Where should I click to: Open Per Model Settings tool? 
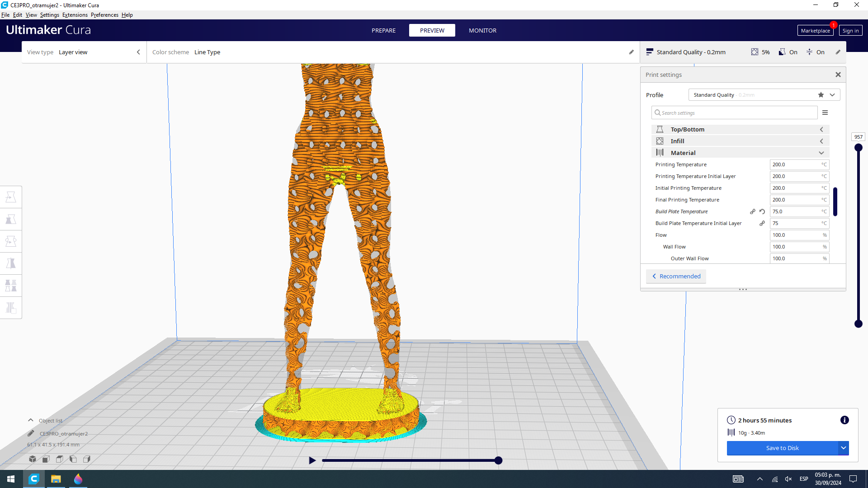pos(11,286)
